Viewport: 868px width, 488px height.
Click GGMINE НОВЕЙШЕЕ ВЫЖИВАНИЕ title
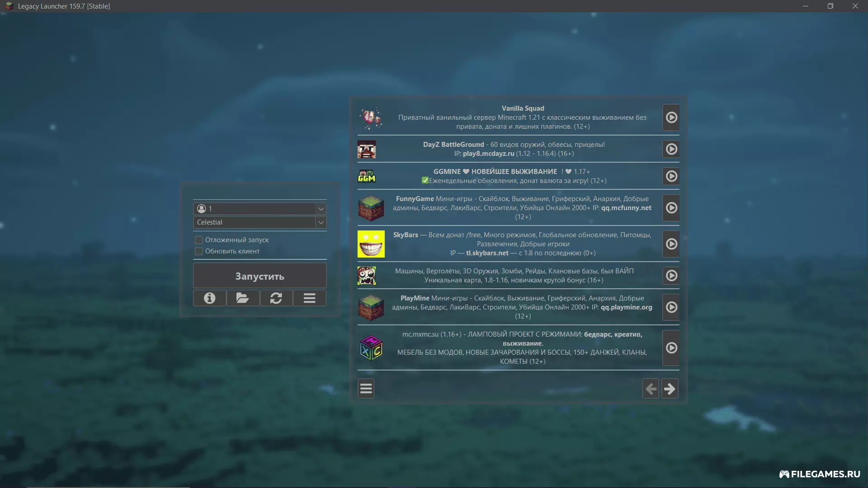click(x=495, y=172)
